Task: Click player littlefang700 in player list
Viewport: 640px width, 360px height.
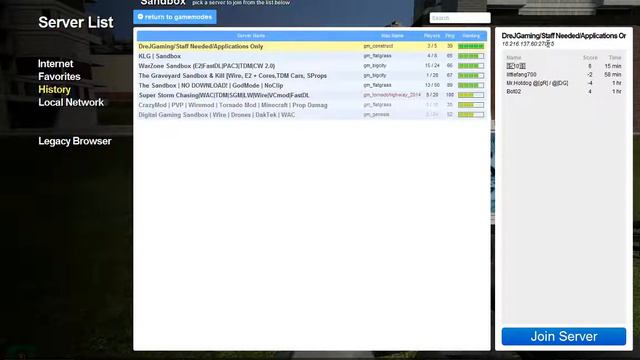Action: point(521,75)
